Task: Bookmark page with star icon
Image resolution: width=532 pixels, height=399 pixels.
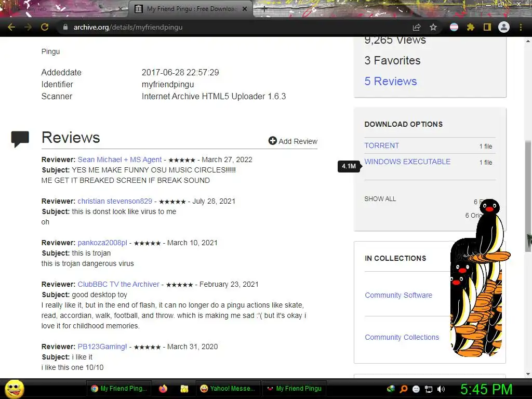Action: click(x=433, y=27)
